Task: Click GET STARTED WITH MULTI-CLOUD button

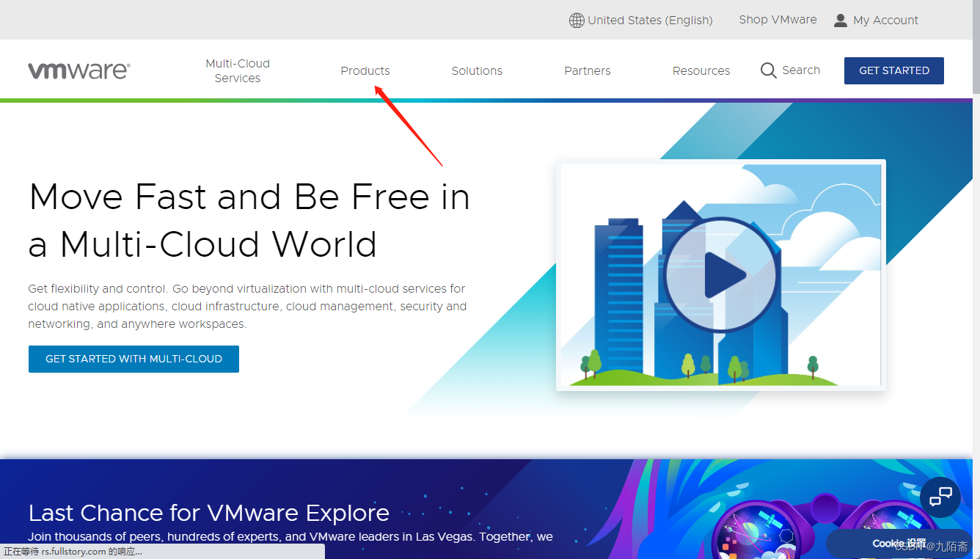Action: tap(134, 359)
